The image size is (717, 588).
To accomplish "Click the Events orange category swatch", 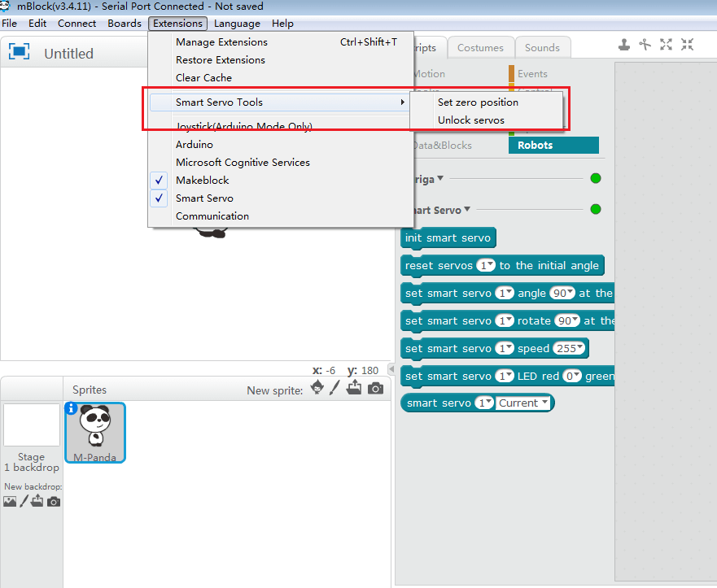I will click(x=511, y=73).
